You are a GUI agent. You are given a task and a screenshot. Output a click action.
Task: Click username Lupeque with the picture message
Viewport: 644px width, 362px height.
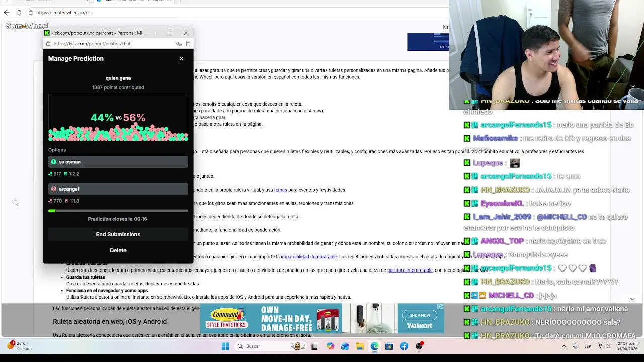[488, 163]
